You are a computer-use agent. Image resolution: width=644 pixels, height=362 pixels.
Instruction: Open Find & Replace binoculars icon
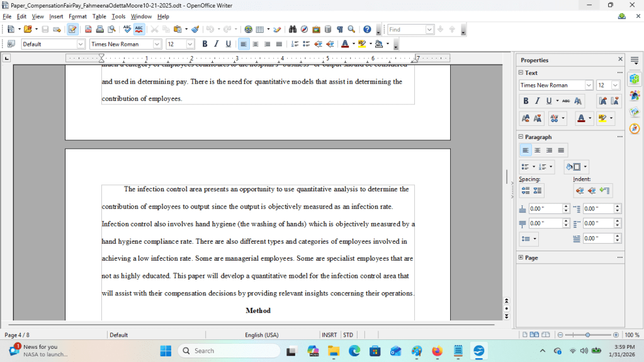click(x=293, y=30)
